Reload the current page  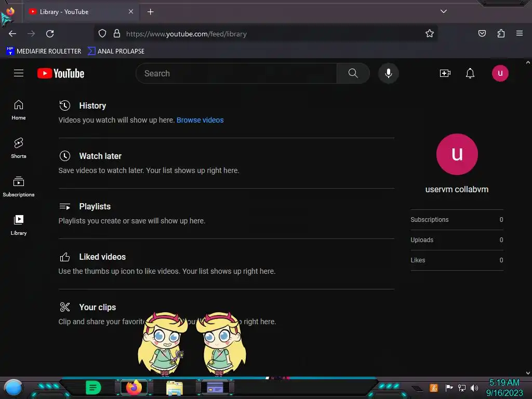click(50, 34)
